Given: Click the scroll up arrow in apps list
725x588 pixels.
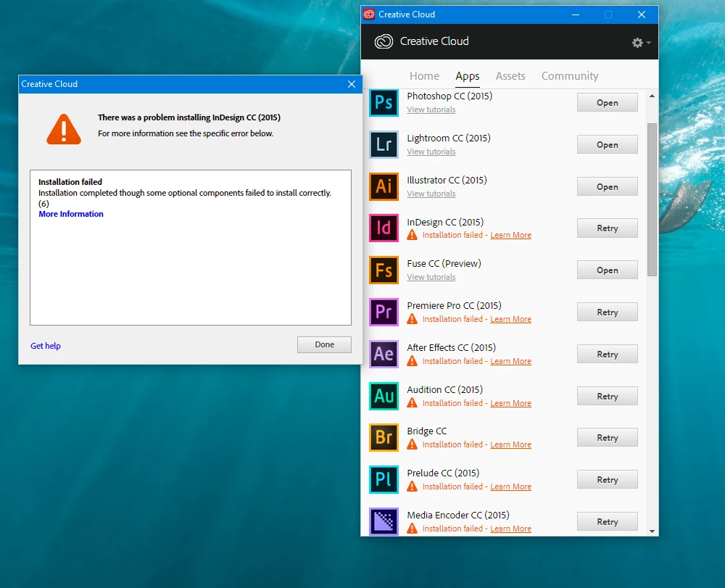Looking at the screenshot, I should [652, 96].
